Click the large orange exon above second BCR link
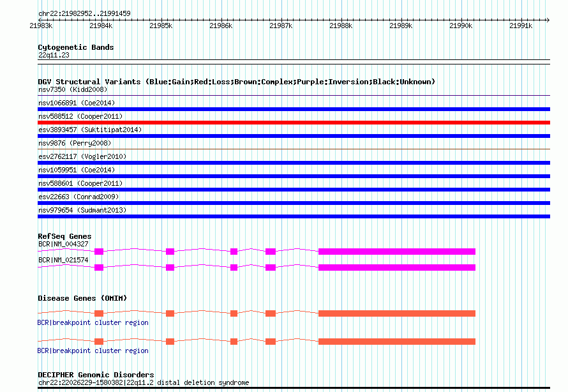The image size is (568, 392). [397, 342]
